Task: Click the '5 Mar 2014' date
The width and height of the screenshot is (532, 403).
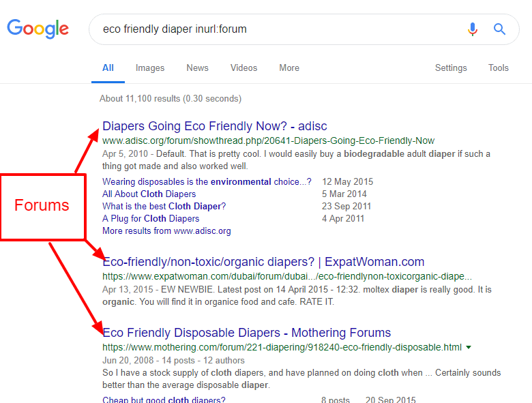Action: (x=344, y=194)
